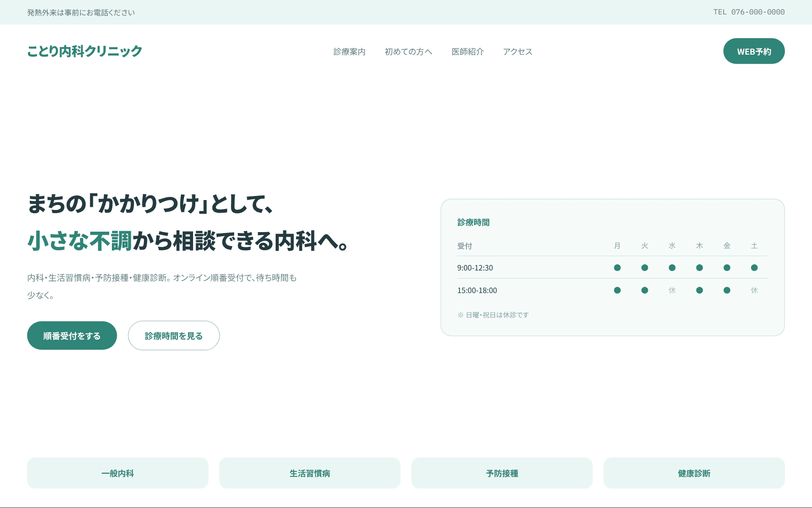Click the 土 dot in 9:00-12:30 row

tap(754, 268)
